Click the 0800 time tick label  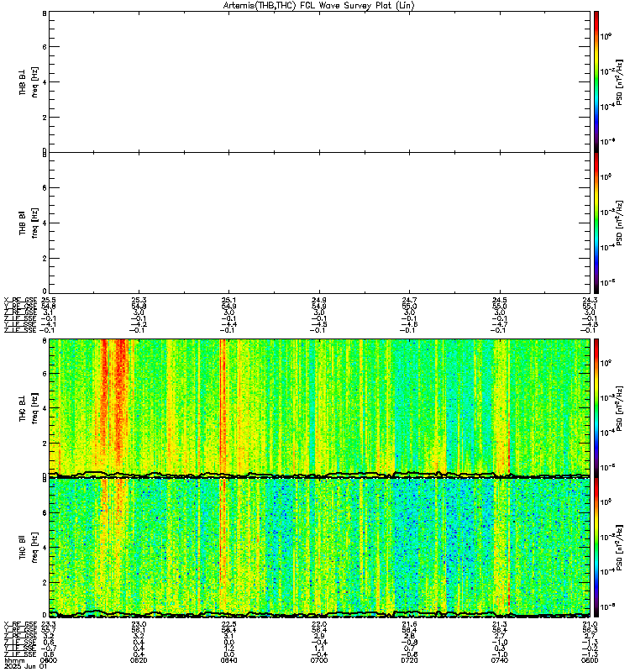coord(591,659)
